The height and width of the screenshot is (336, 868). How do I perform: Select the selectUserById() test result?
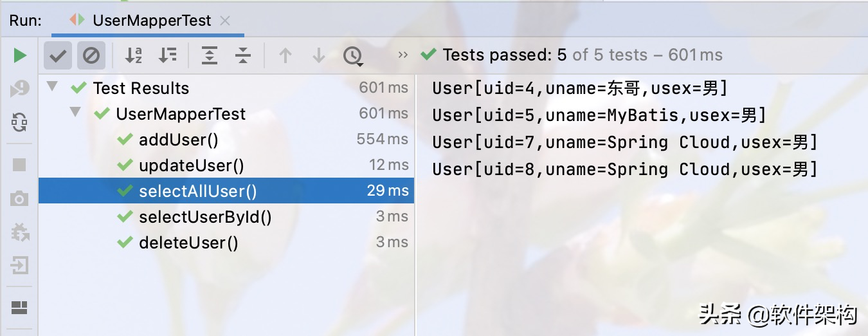[x=204, y=217]
